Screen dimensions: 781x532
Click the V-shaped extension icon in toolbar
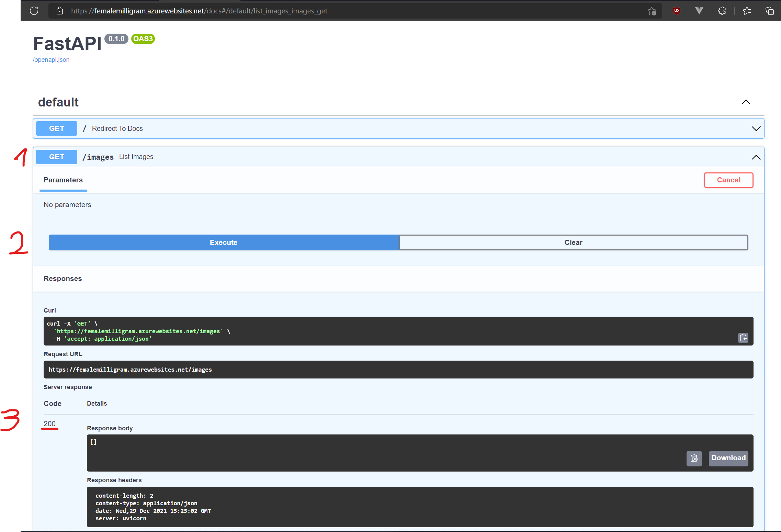[699, 11]
